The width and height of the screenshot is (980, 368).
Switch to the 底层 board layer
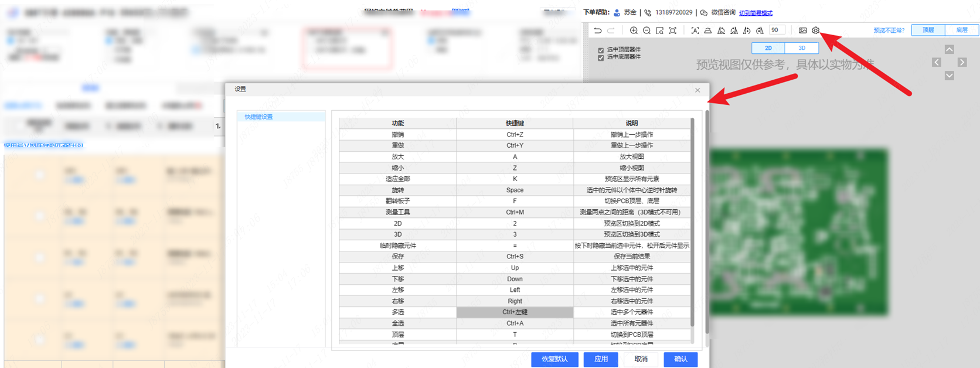(x=962, y=30)
